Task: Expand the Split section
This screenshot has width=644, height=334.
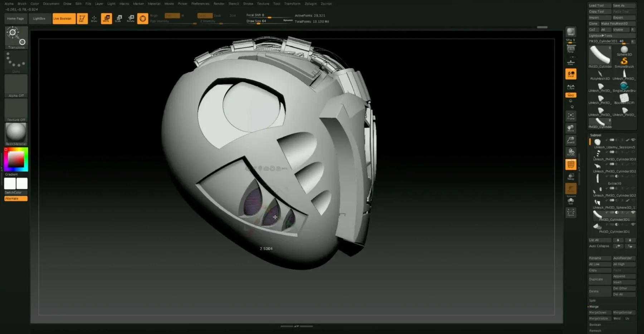Action: pos(592,300)
